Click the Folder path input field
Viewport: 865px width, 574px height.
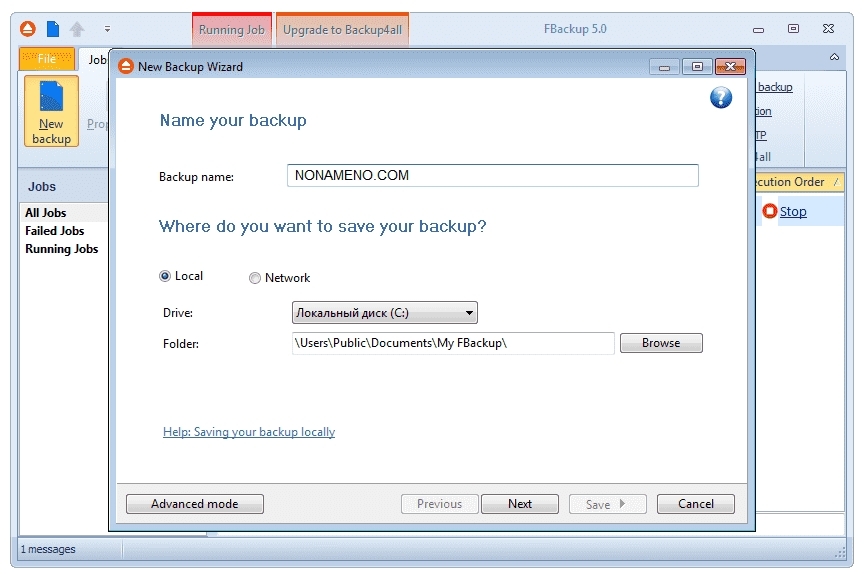453,343
